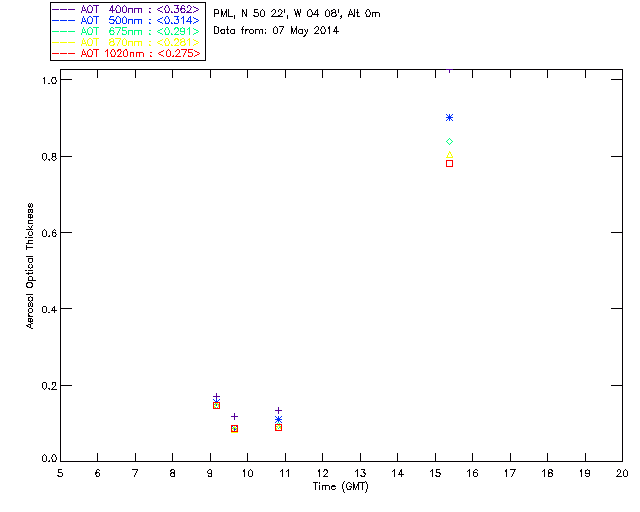
Task: Click the y-axis tick label 0.4
Action: 49,309
